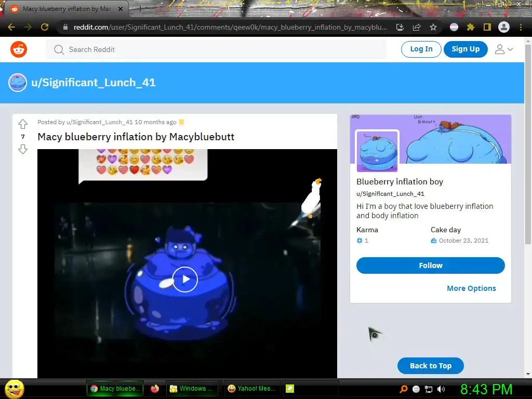The width and height of the screenshot is (532, 399).
Task: Open a new browser tab
Action: point(140,9)
